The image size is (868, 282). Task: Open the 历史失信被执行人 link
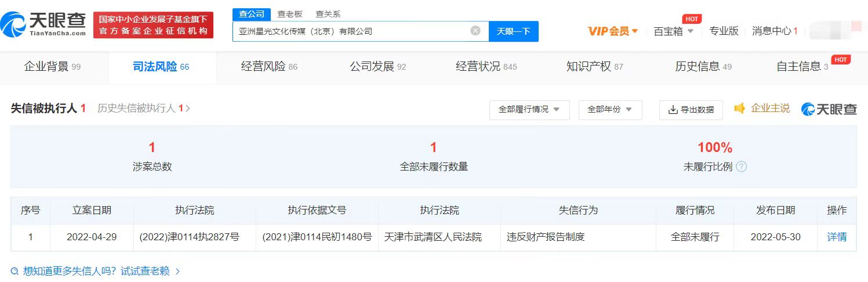(144, 109)
